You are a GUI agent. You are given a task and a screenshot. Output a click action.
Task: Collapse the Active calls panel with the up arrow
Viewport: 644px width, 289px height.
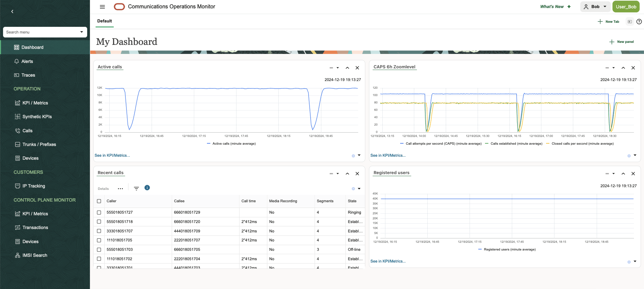tap(347, 68)
